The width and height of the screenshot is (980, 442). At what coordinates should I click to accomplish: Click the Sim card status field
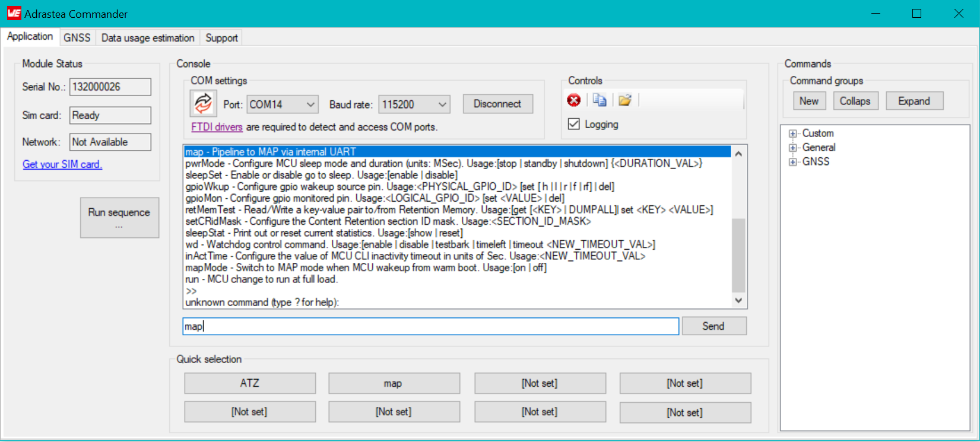pos(110,115)
